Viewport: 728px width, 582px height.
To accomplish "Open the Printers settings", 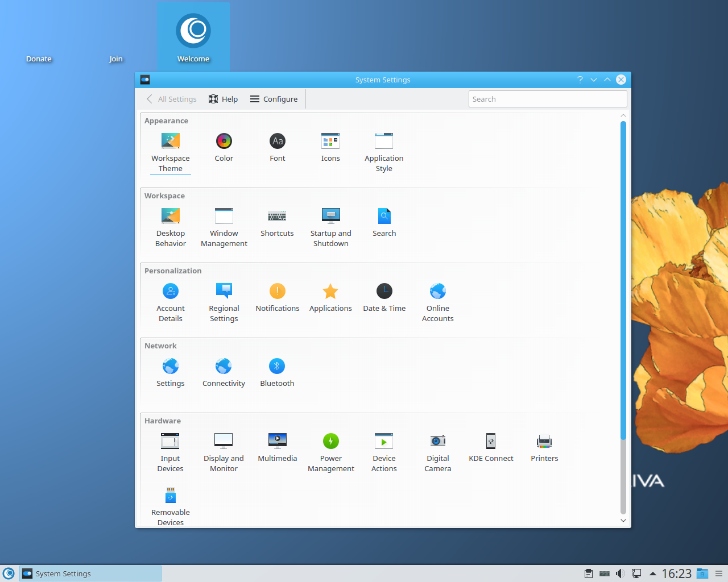I will point(544,447).
